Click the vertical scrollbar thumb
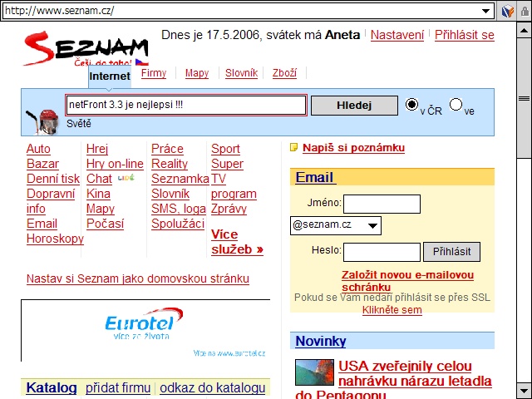Viewport: 532px width, 399px height. click(524, 98)
